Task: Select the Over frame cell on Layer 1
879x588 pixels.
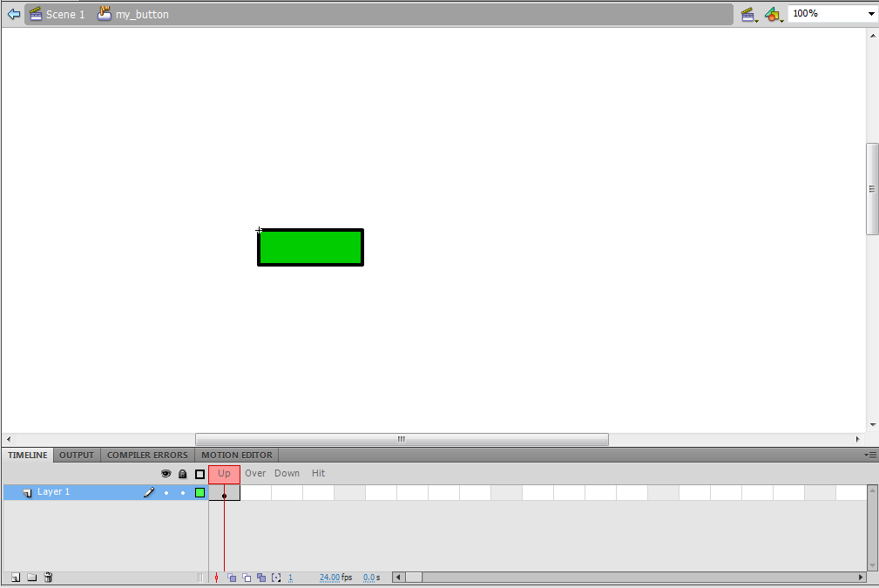Action: [255, 493]
